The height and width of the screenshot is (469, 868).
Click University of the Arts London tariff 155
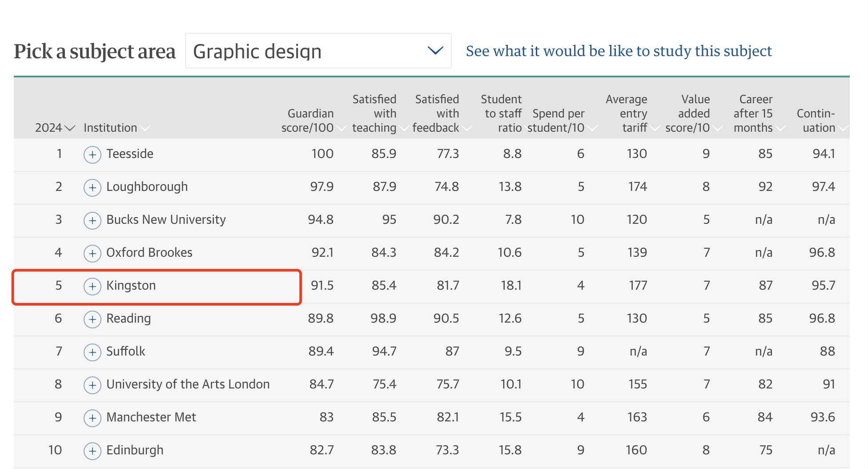[638, 384]
